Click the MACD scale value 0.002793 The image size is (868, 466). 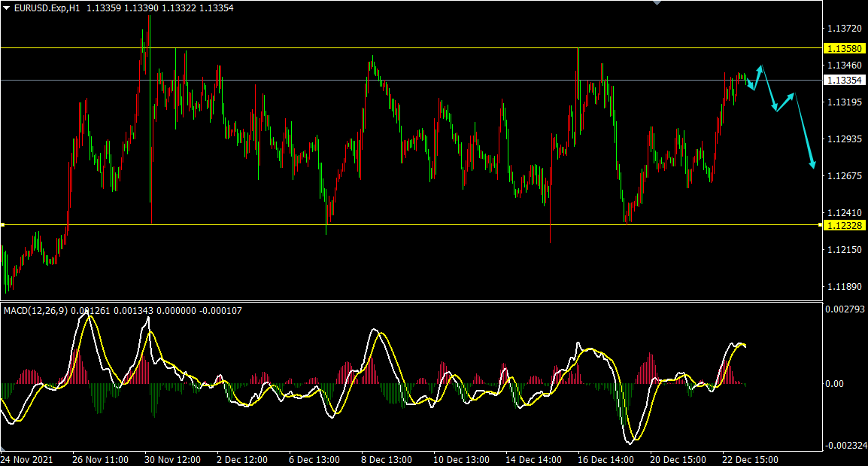coord(845,309)
